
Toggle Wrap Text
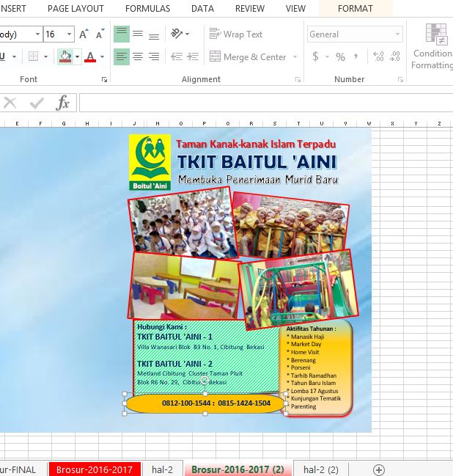236,34
